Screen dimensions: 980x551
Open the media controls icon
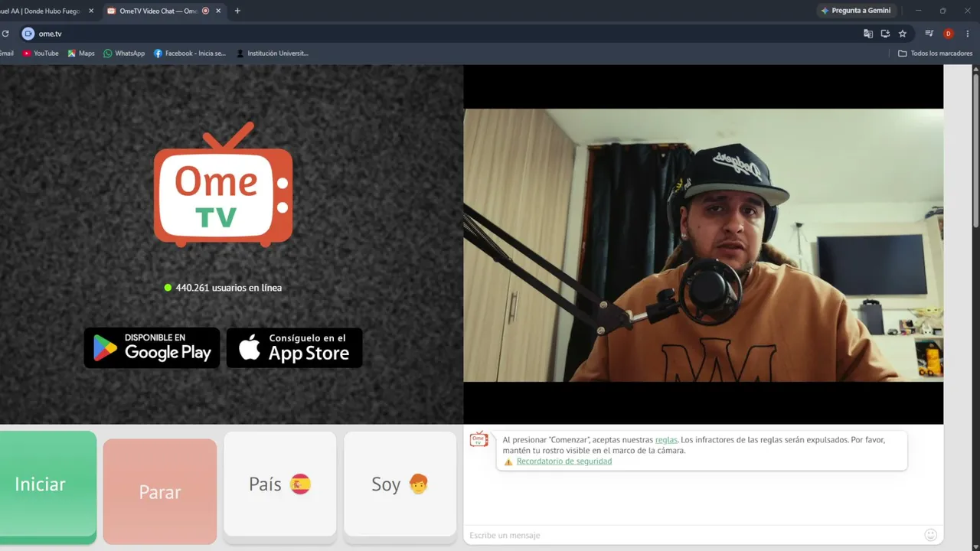coord(929,34)
